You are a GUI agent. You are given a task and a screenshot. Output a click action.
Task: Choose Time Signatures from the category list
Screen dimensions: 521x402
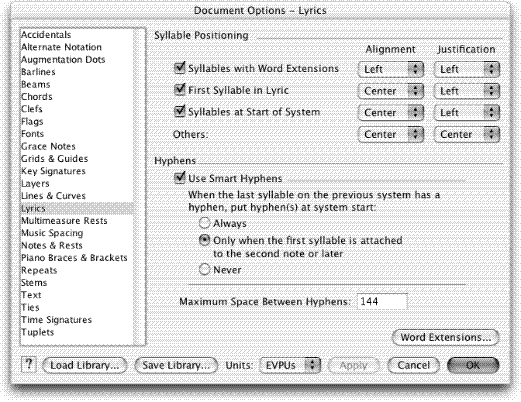point(56,320)
